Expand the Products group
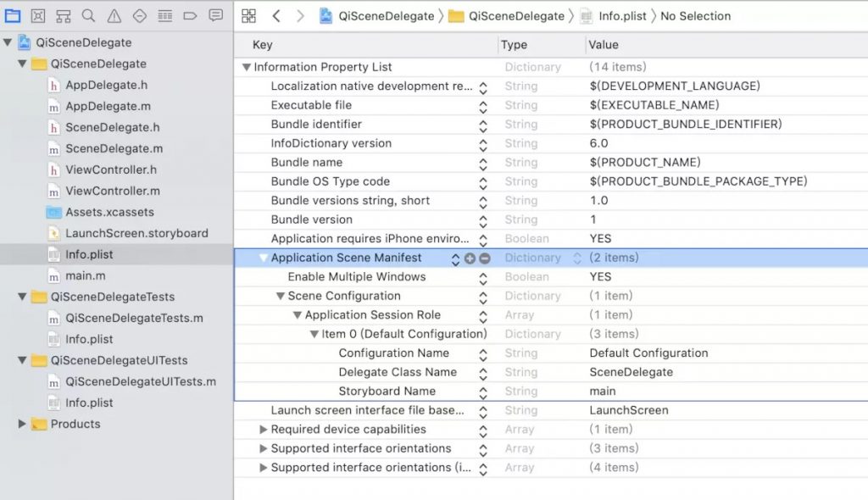 pos(22,424)
